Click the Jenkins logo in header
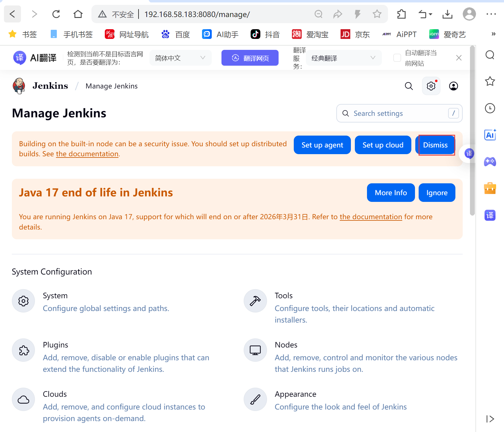Viewport: 504px width, 432px height. (x=40, y=86)
